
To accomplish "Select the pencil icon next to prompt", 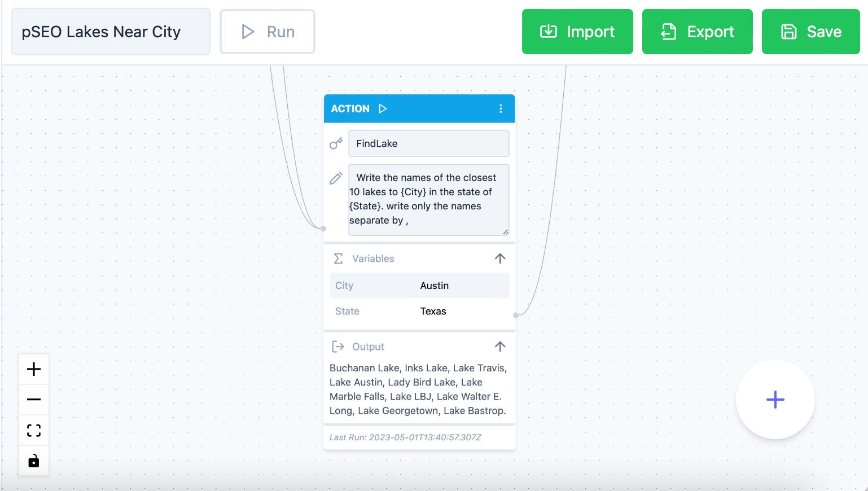I will point(336,178).
